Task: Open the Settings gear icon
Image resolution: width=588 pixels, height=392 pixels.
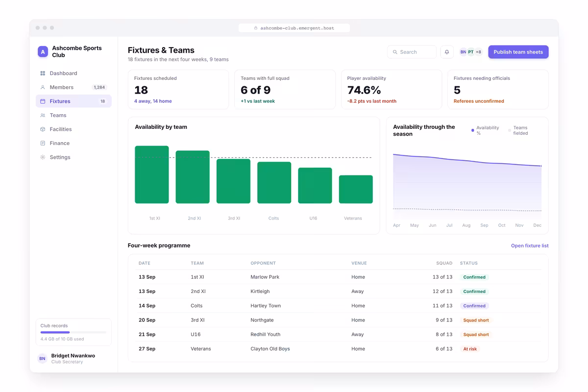Action: (43, 157)
